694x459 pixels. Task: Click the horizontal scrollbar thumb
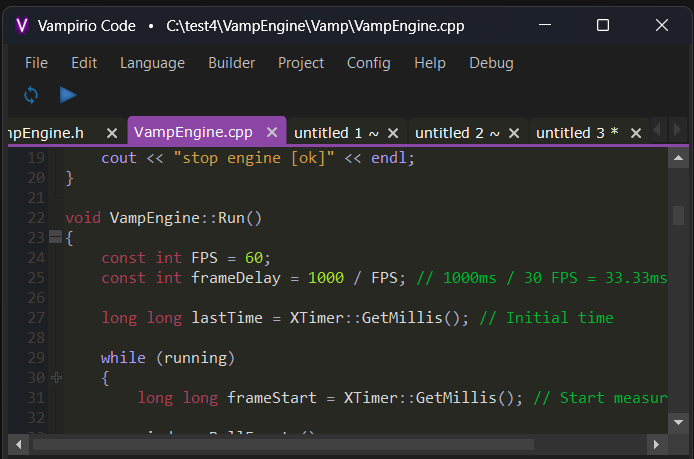(300, 442)
